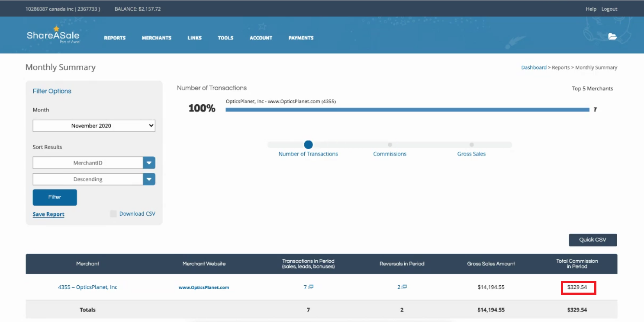Screen dimensions: 644x322
Task: Click the Reversals in Period column header
Action: (x=402, y=264)
